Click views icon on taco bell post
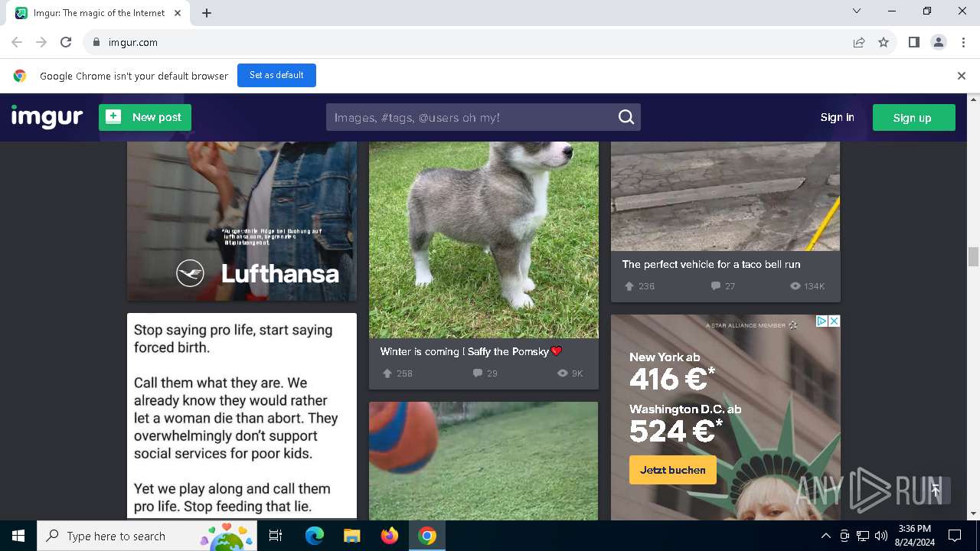Viewport: 980px width, 551px height. click(x=795, y=286)
